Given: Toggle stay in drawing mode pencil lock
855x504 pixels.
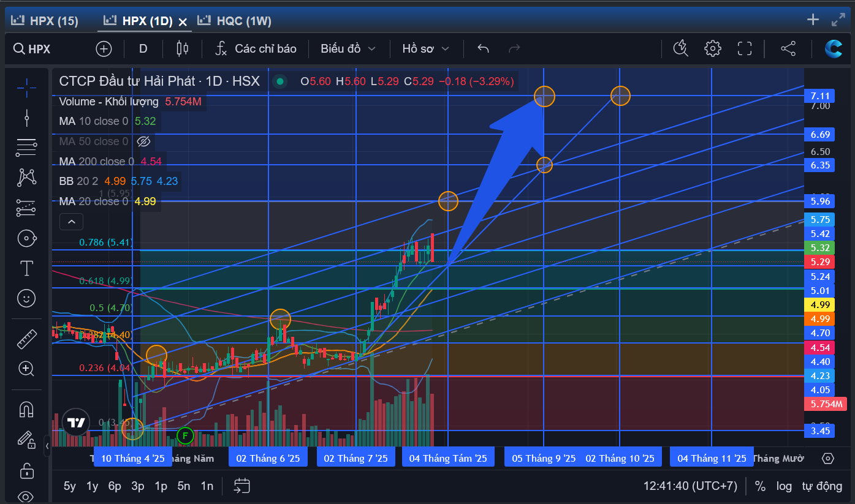Looking at the screenshot, I should pos(26,439).
